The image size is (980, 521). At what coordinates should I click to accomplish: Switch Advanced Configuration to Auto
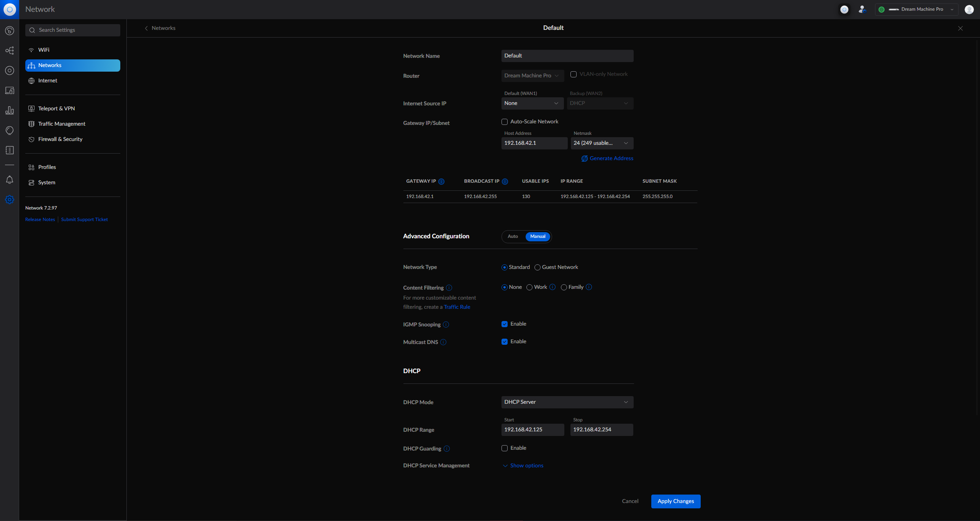(513, 237)
